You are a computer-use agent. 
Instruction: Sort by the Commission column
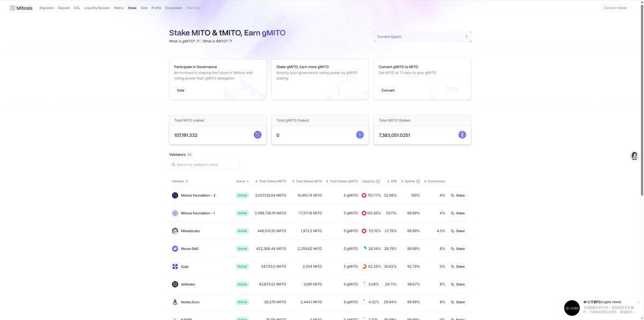point(435,181)
